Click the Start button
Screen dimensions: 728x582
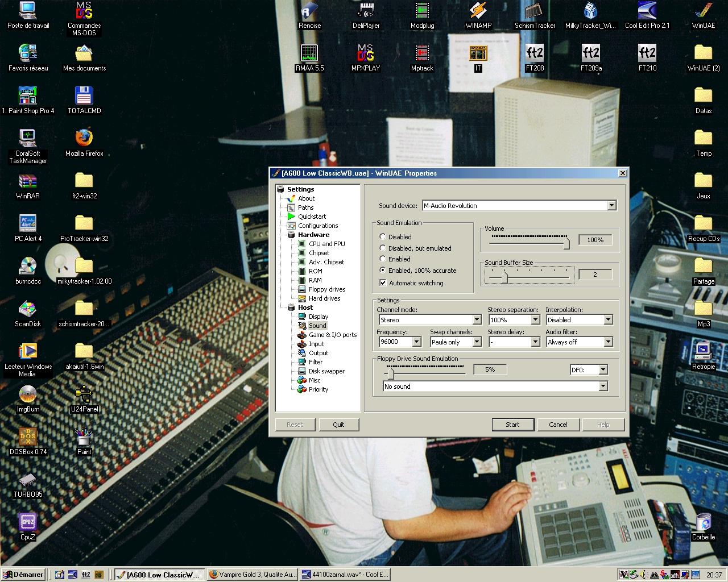point(512,425)
